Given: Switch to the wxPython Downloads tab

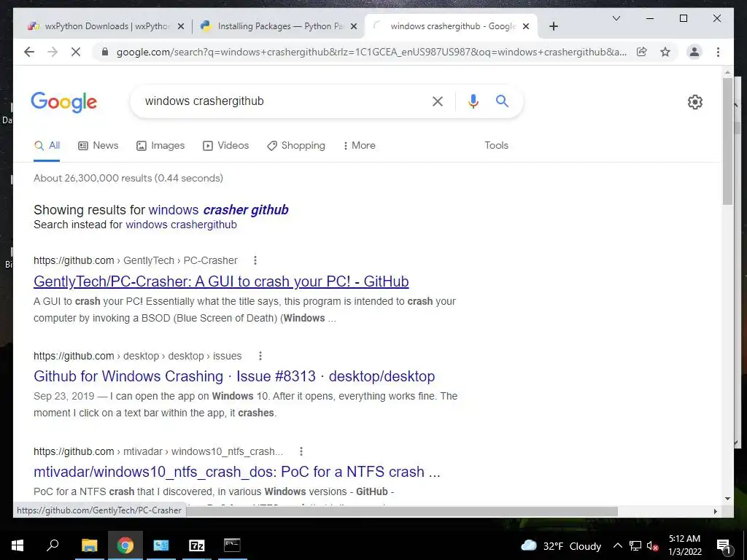Looking at the screenshot, I should 105,26.
